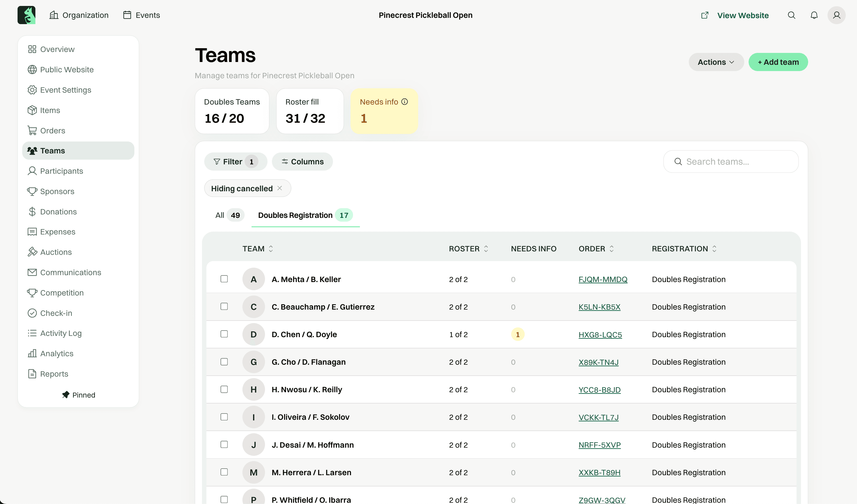This screenshot has width=857, height=504.
Task: Sort by the ORDER column
Action: click(x=596, y=249)
